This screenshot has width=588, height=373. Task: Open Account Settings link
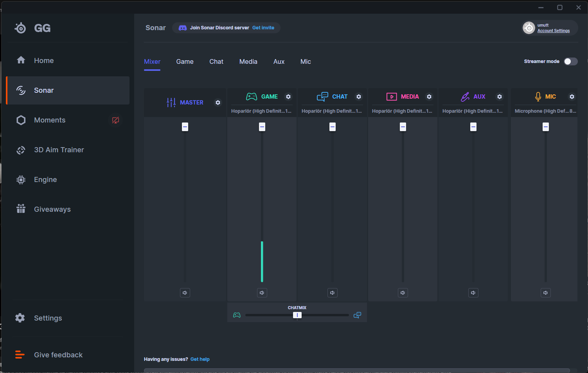(554, 31)
